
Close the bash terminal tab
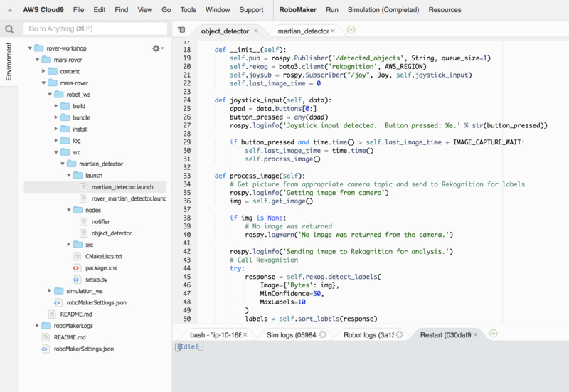click(x=245, y=334)
